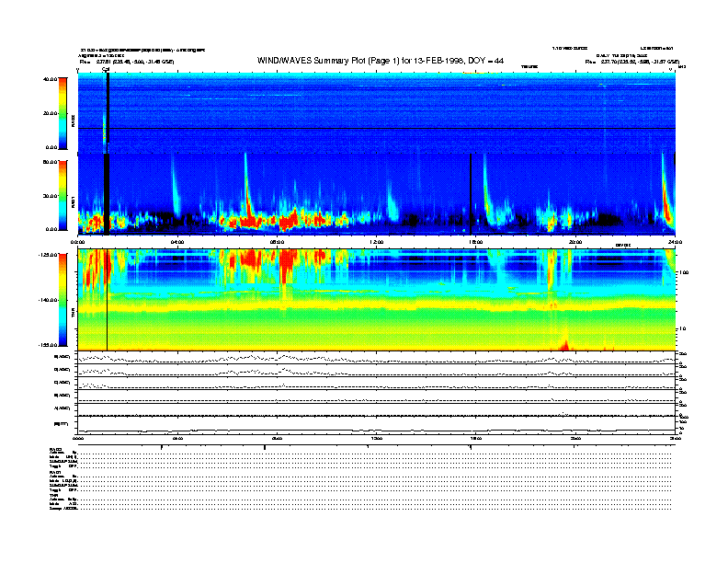The image size is (728, 563).
Task: Click the 40.00 label on RAD2 color scale
Action: point(50,79)
